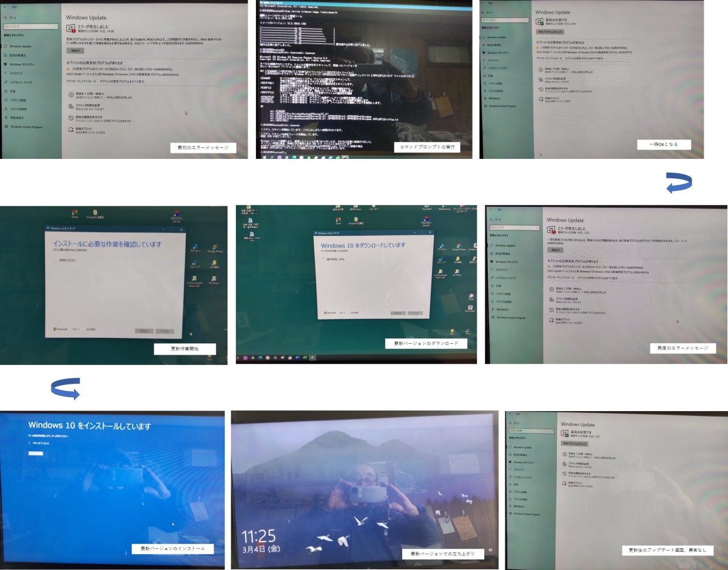Click the yellow warning triangle in 最初のエラーメッセージ photo

[69, 69]
